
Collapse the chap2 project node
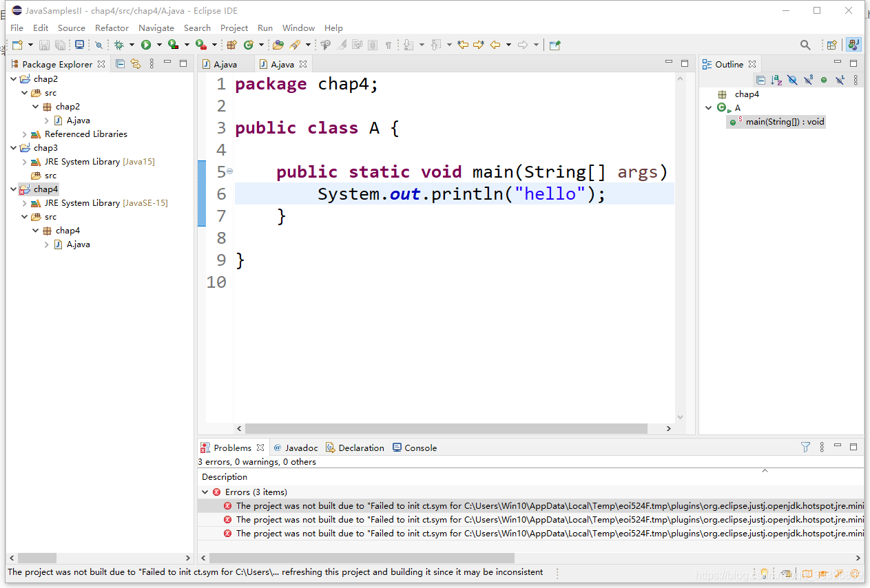point(14,79)
